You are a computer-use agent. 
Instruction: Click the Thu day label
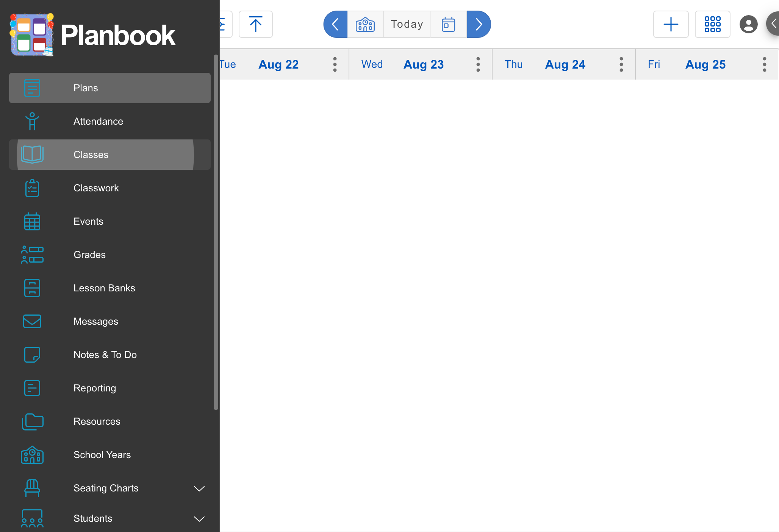514,64
